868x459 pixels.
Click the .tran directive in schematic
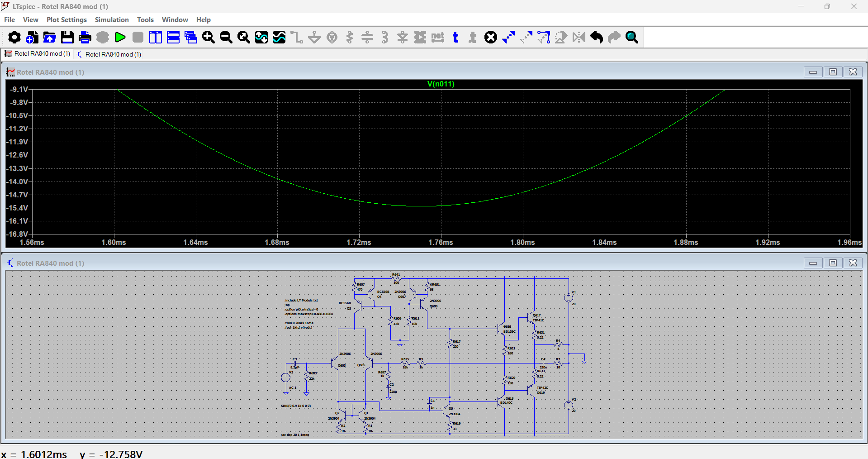pos(299,323)
